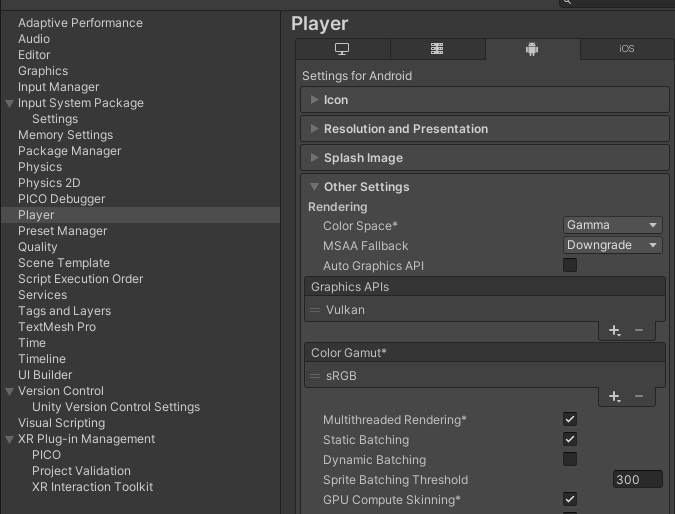Open PICO Debugger settings

(62, 199)
